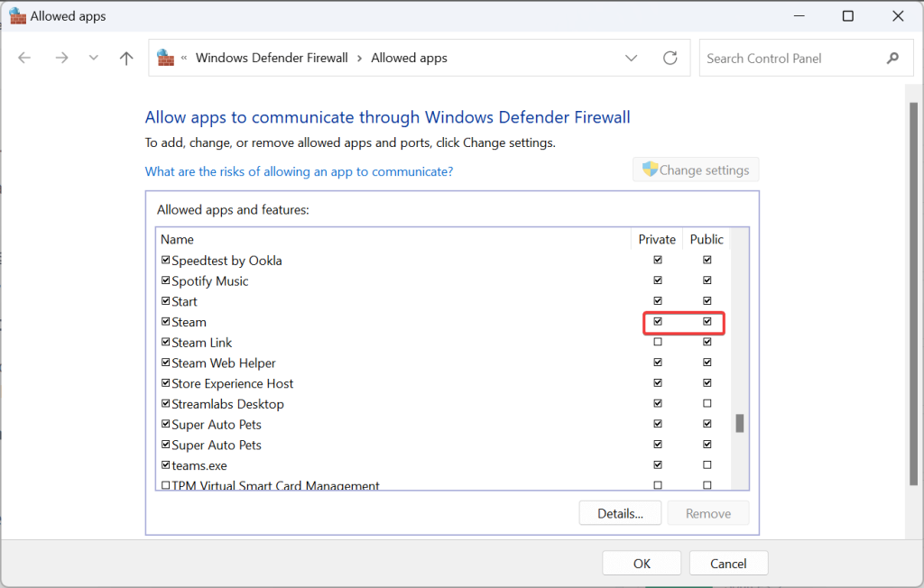Expand the address bar history dropdown

(x=631, y=58)
